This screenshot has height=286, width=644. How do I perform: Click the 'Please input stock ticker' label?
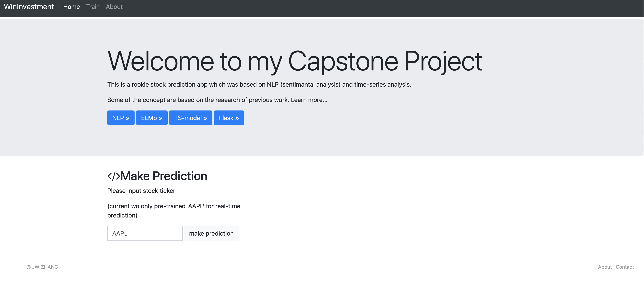point(141,191)
